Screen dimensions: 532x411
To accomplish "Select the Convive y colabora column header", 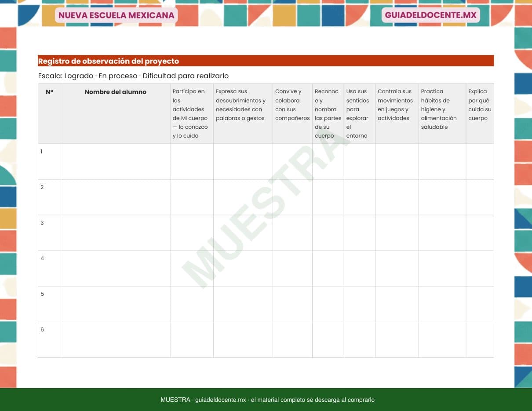I will tap(292, 113).
